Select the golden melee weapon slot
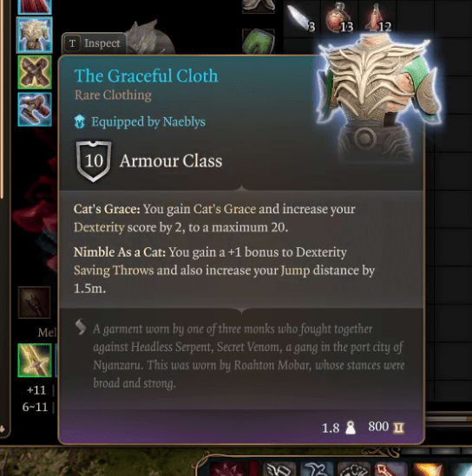Screen dimensions: 472x476 click(x=35, y=361)
